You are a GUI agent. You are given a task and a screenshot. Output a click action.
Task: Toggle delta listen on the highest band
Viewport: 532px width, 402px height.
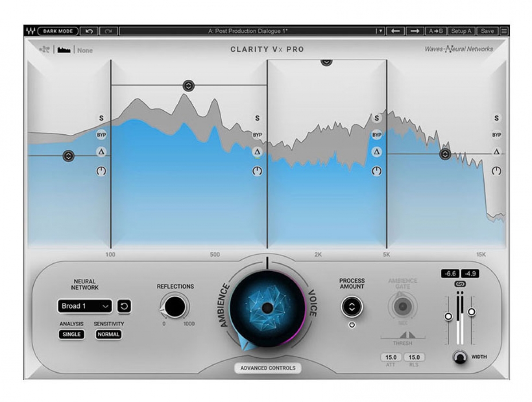point(497,152)
